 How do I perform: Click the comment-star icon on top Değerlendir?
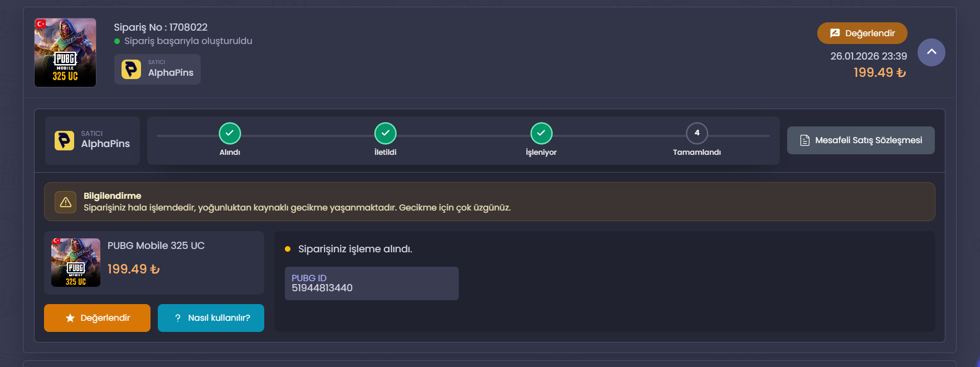(835, 33)
